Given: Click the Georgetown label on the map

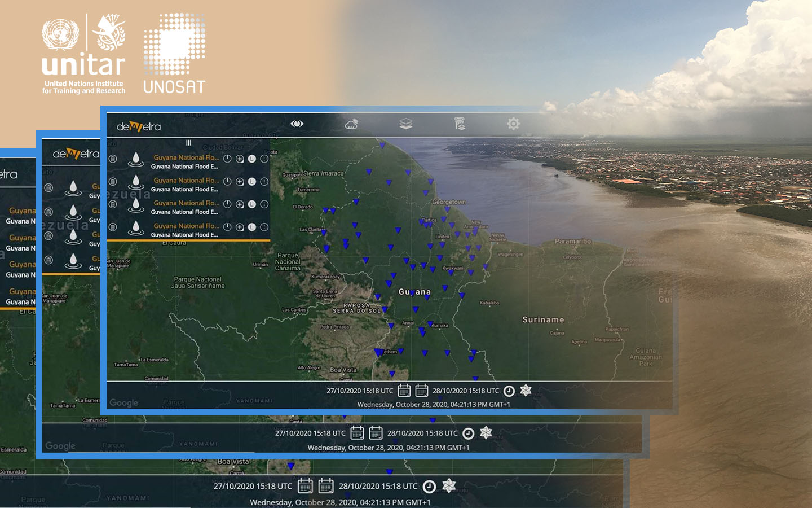Looking at the screenshot, I should [x=449, y=202].
